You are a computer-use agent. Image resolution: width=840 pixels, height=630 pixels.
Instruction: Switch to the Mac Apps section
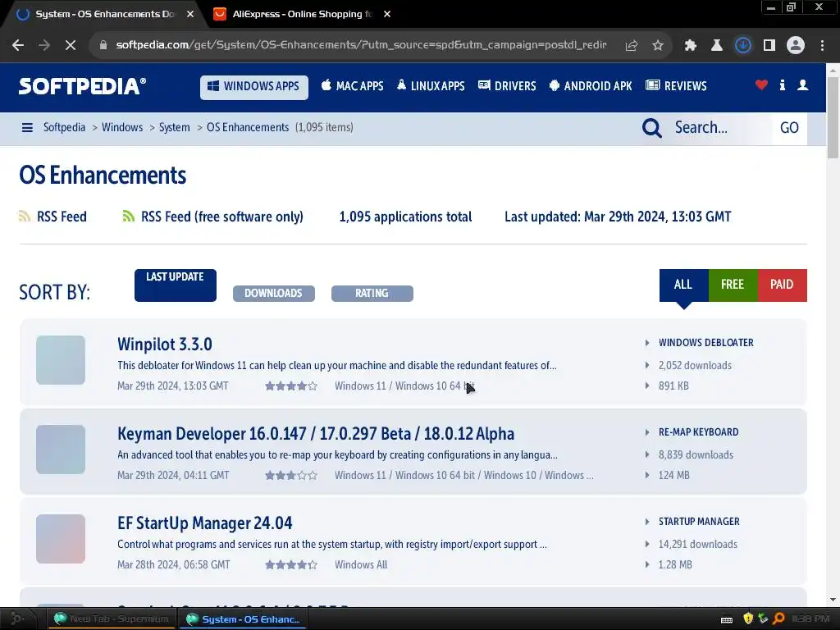tap(353, 85)
